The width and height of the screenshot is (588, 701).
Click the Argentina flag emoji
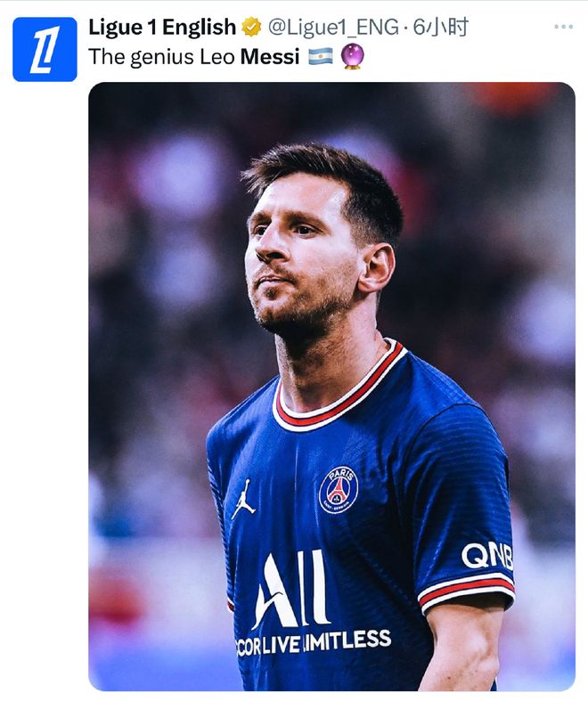coord(320,58)
